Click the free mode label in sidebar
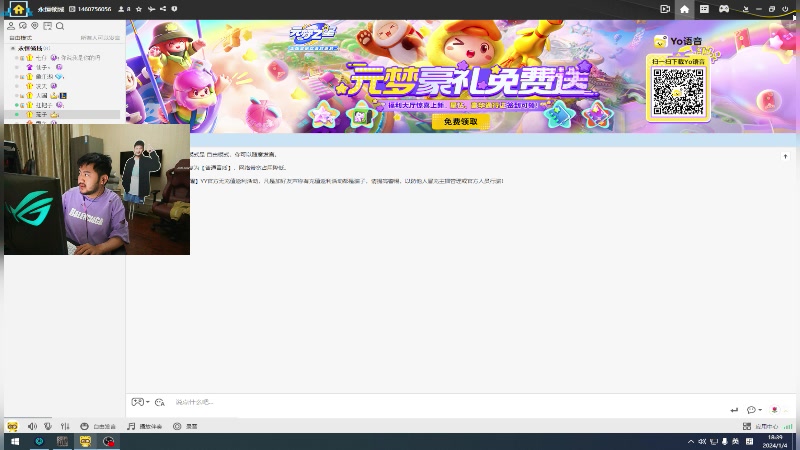The width and height of the screenshot is (800, 450). (x=21, y=38)
